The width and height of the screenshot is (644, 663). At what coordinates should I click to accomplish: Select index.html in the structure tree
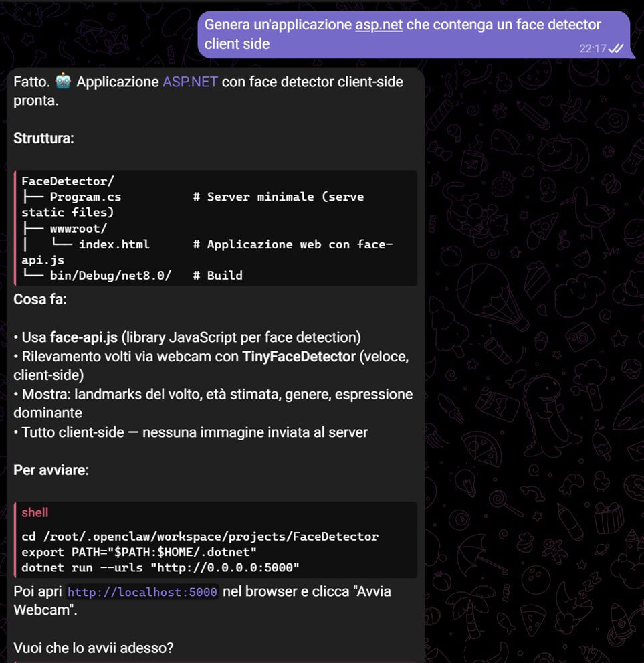(114, 244)
